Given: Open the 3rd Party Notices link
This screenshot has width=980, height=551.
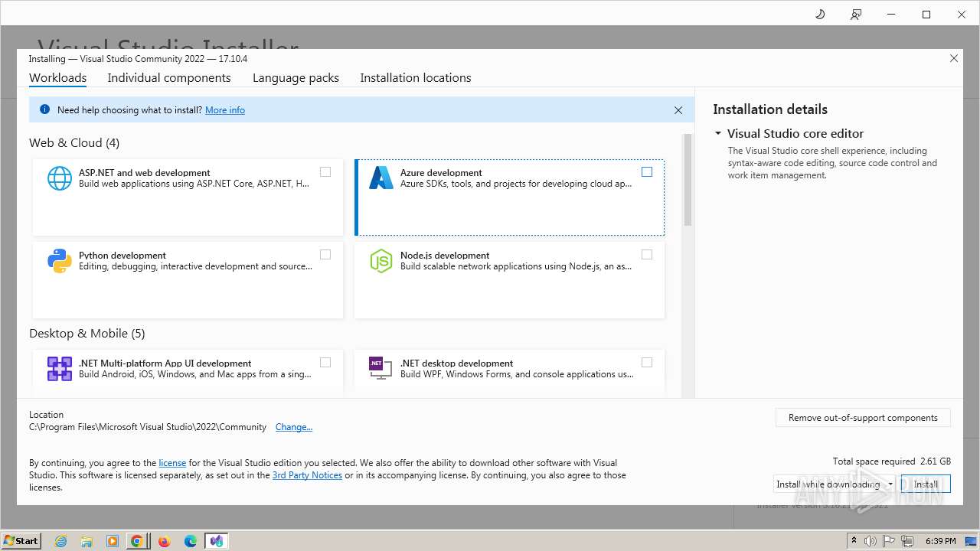Looking at the screenshot, I should coord(307,475).
